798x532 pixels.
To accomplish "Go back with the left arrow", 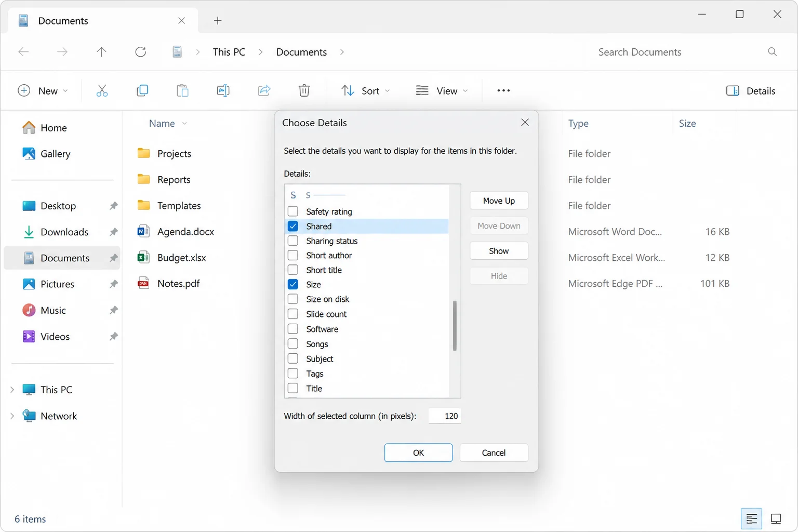I will tap(23, 52).
